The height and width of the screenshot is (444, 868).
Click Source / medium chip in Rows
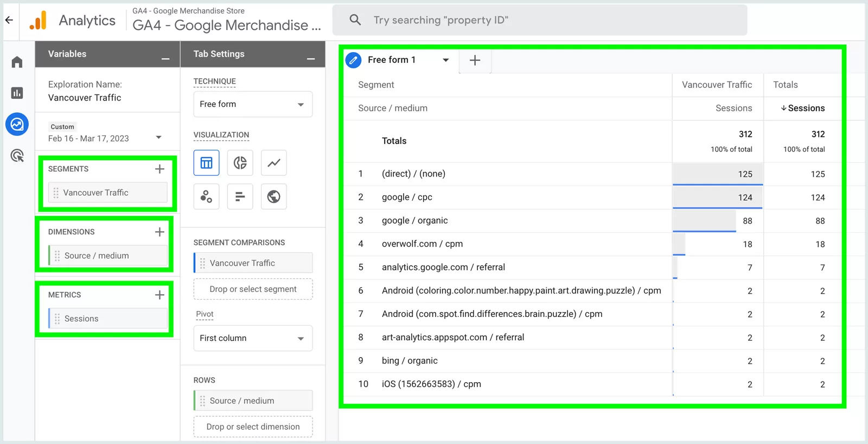253,401
